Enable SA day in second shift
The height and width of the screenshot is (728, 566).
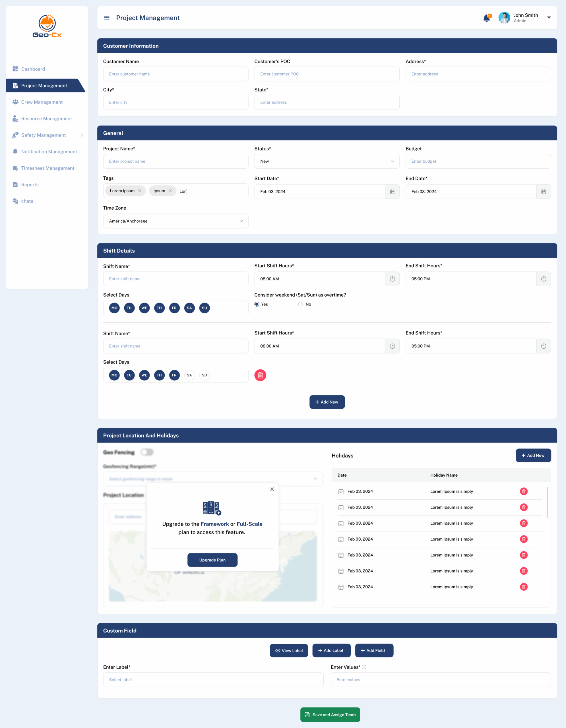(x=189, y=375)
